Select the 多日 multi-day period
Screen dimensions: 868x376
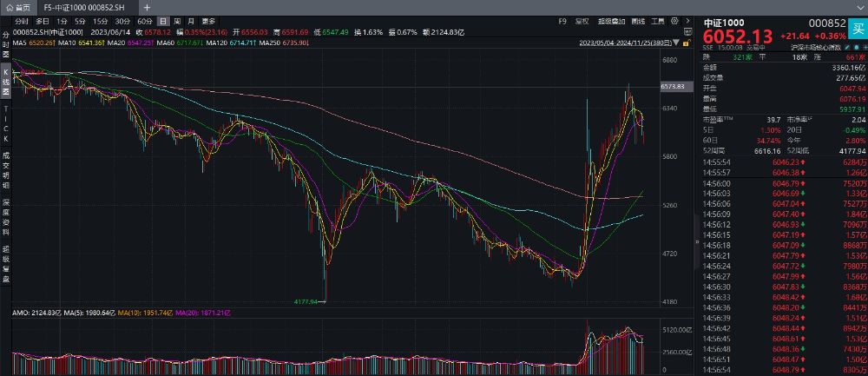pos(42,20)
